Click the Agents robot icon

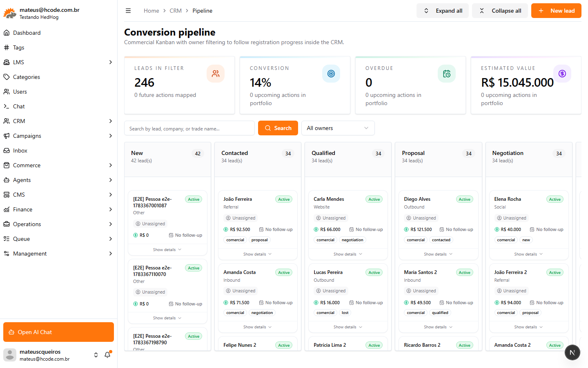click(7, 180)
